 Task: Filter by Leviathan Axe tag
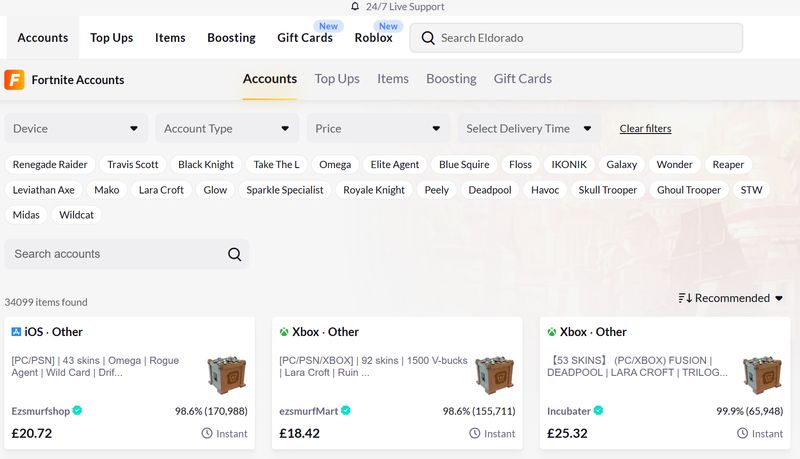point(43,190)
